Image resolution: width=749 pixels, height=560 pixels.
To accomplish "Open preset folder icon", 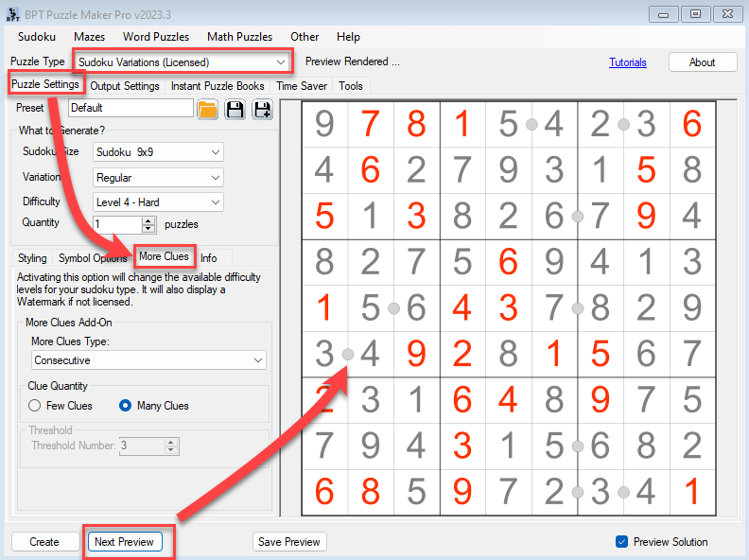I will [x=208, y=110].
